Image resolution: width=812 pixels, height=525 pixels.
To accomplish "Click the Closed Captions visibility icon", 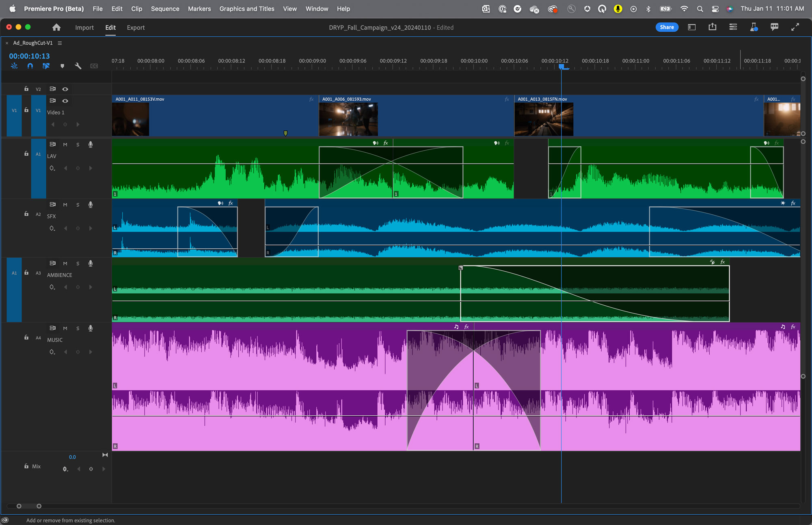I will pos(94,65).
